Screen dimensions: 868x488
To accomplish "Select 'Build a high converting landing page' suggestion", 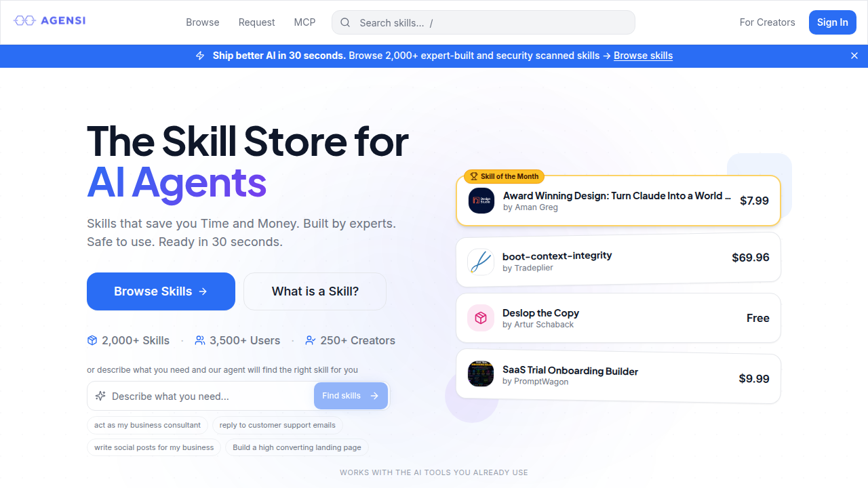I will pyautogui.click(x=297, y=447).
